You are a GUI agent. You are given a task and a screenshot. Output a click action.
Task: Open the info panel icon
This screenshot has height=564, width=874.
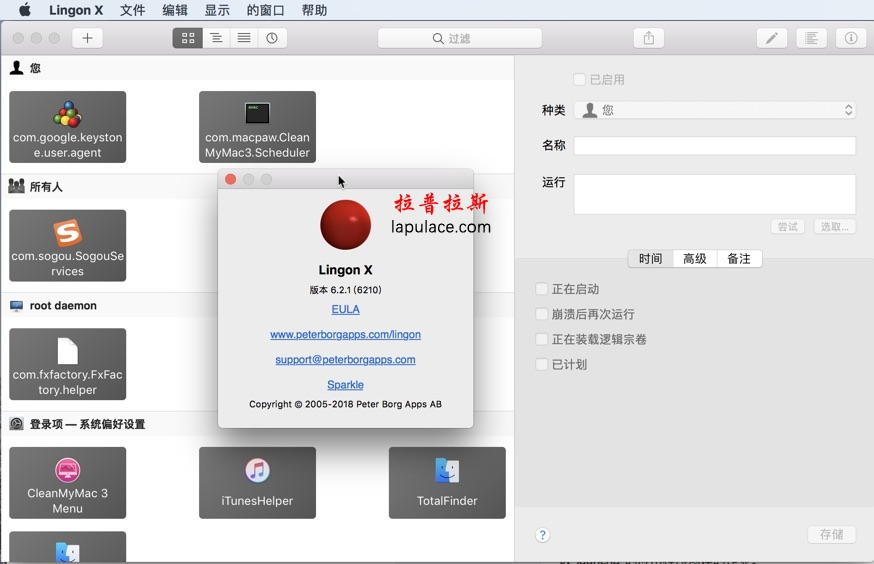pyautogui.click(x=851, y=38)
